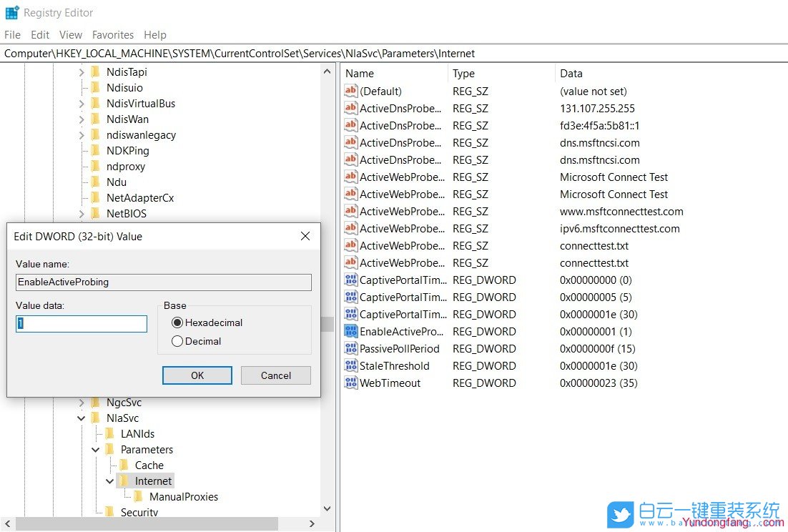Select the NdisVirtualBus folder icon

pyautogui.click(x=96, y=104)
